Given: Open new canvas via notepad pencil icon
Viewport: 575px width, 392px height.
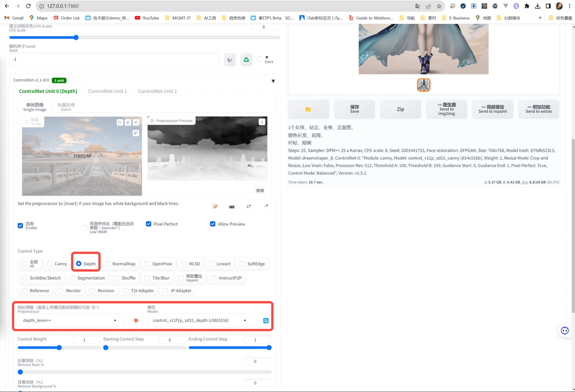Looking at the screenshot, I should click(215, 206).
